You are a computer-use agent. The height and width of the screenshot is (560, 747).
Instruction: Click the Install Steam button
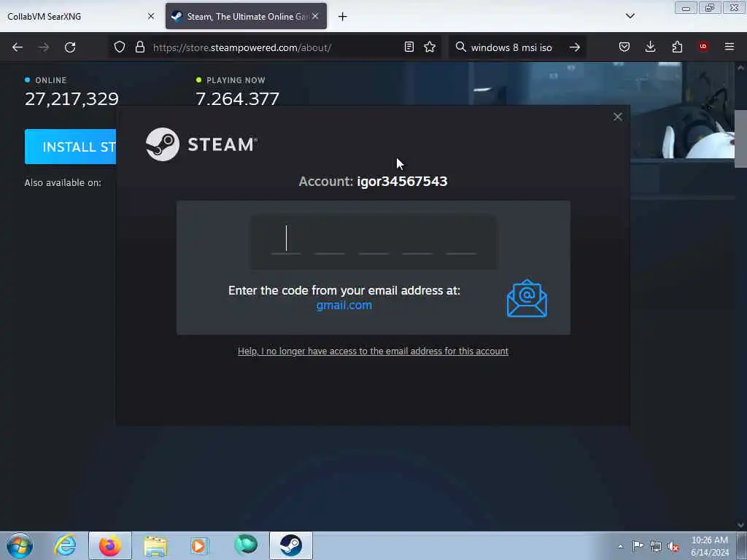point(70,147)
